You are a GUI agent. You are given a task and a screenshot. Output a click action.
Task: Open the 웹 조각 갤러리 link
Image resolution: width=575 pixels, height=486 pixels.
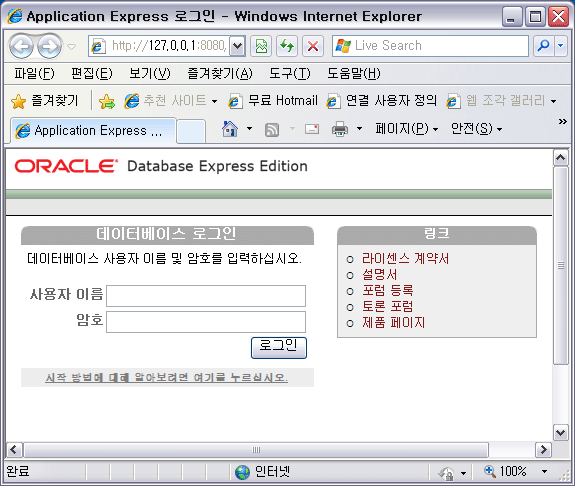pyautogui.click(x=495, y=101)
